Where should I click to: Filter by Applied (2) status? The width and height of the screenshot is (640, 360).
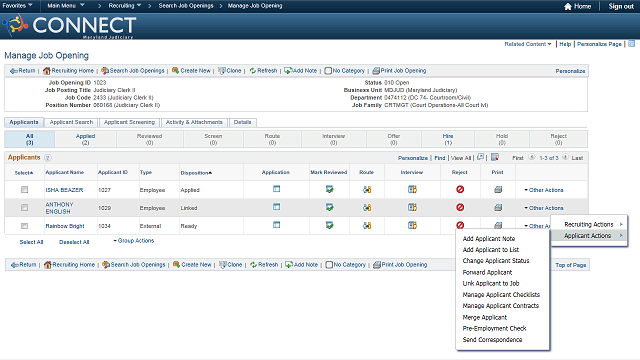[x=85, y=139]
